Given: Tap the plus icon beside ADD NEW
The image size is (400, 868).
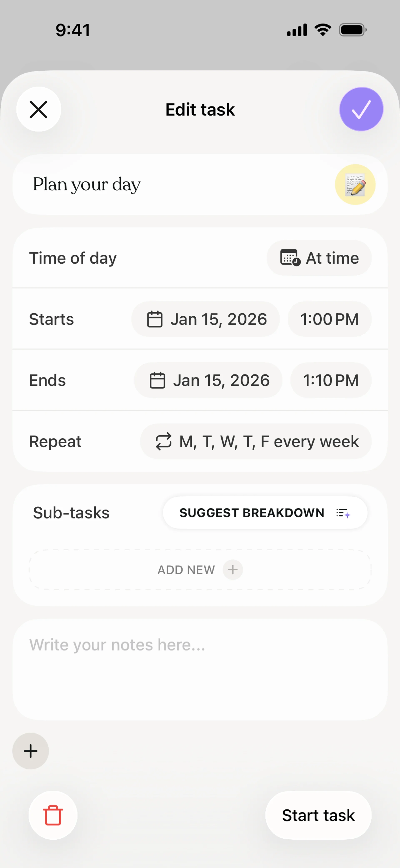Looking at the screenshot, I should point(233,570).
